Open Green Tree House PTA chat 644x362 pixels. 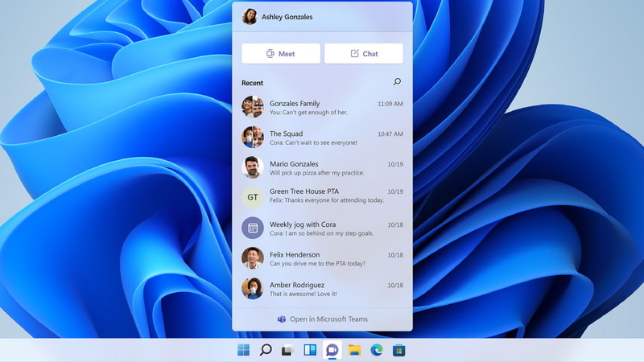pos(323,197)
